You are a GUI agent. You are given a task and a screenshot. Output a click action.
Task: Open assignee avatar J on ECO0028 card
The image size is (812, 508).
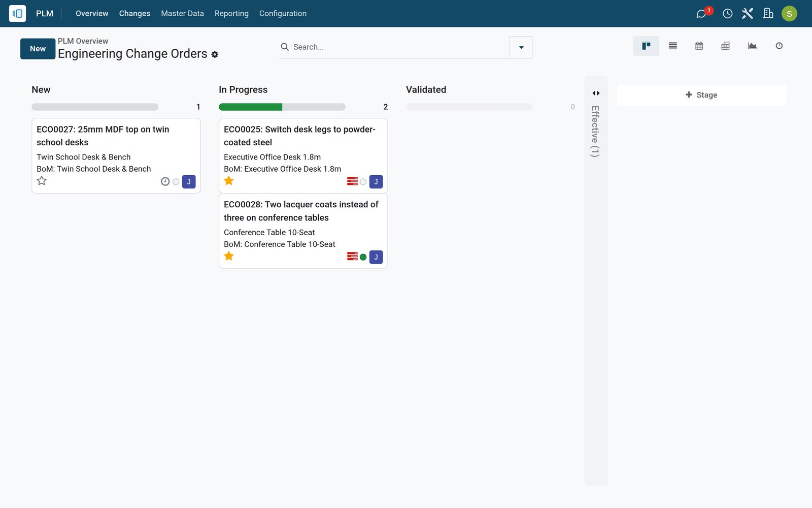(376, 257)
